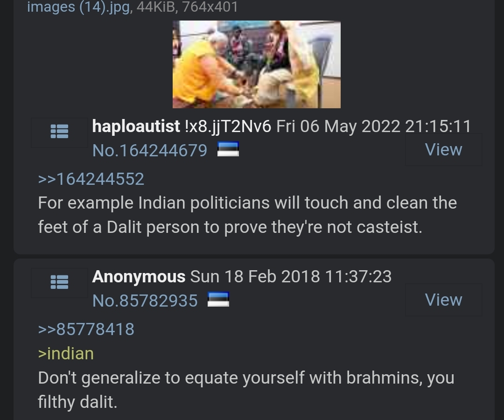
Task: Click the haploautist poster name
Action: [x=136, y=126]
